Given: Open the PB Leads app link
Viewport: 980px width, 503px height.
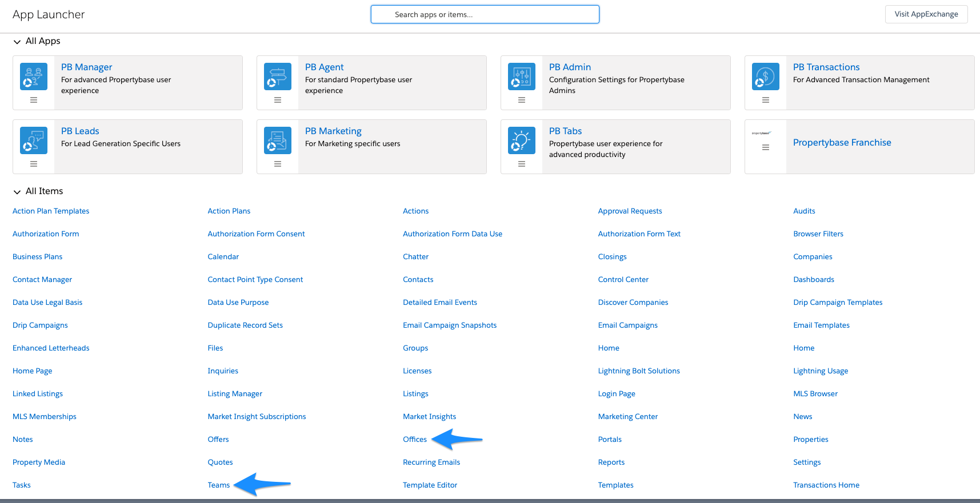Looking at the screenshot, I should coord(80,131).
